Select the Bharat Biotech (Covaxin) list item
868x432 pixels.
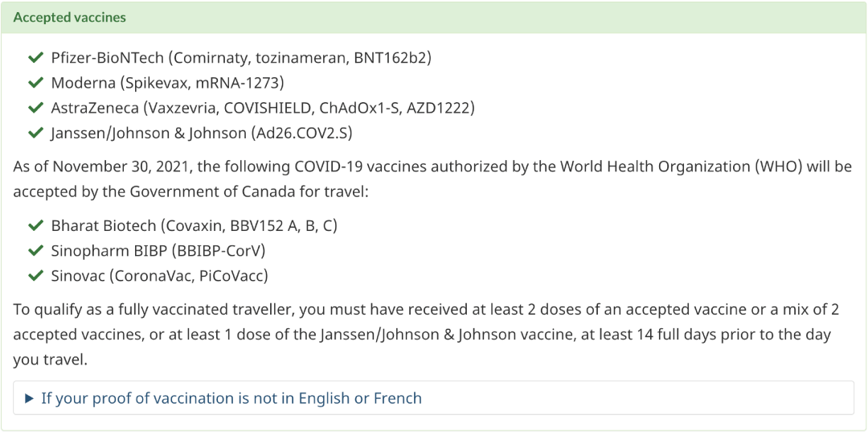click(194, 225)
